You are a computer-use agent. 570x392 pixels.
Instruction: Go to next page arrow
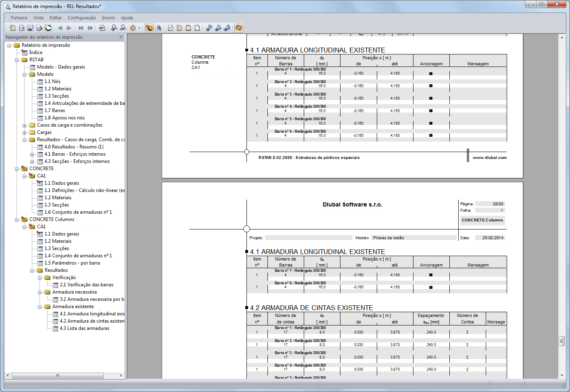coord(69,28)
